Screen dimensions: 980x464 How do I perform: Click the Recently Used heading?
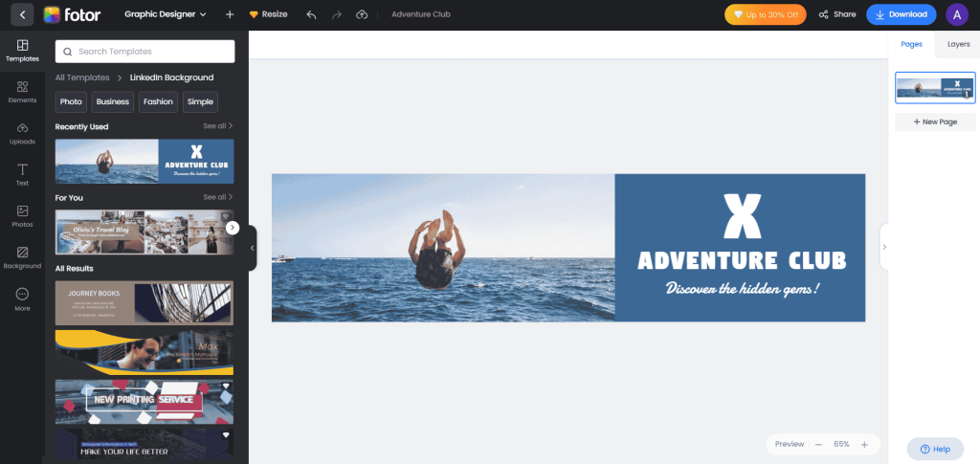82,127
